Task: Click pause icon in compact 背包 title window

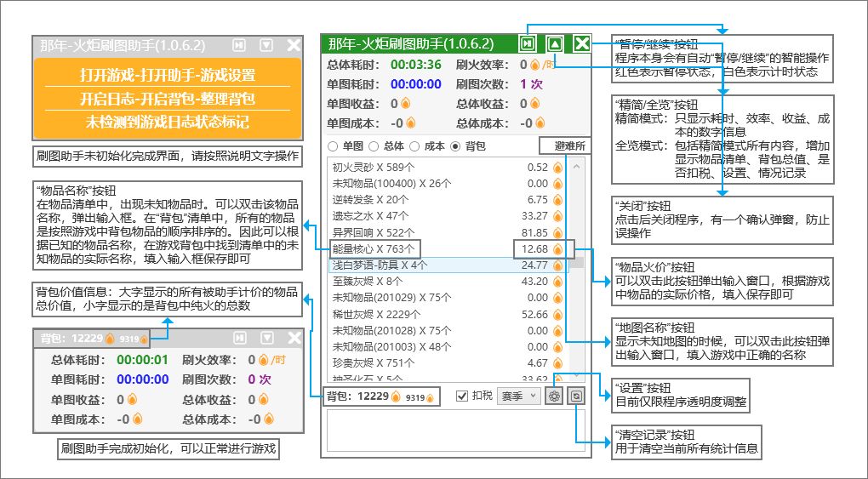Action: (x=240, y=337)
